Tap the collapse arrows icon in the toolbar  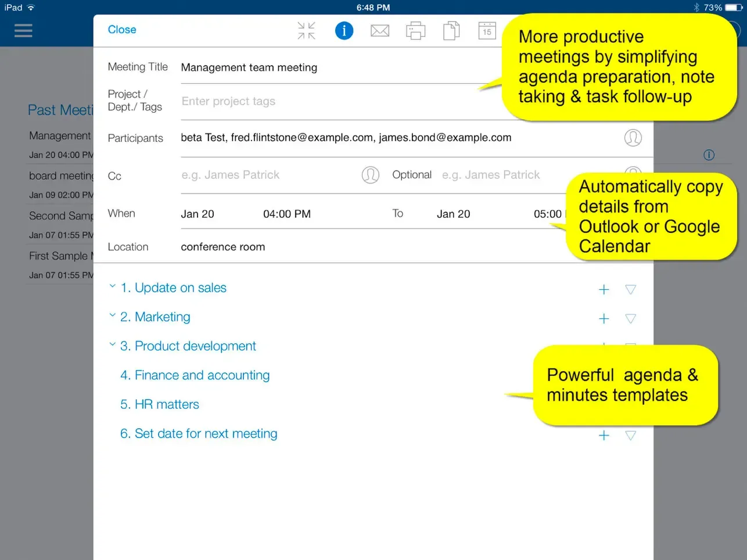306,30
